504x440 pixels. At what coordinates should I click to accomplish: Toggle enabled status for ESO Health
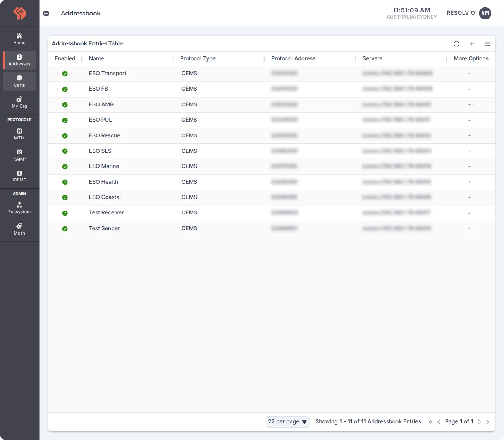(x=65, y=182)
